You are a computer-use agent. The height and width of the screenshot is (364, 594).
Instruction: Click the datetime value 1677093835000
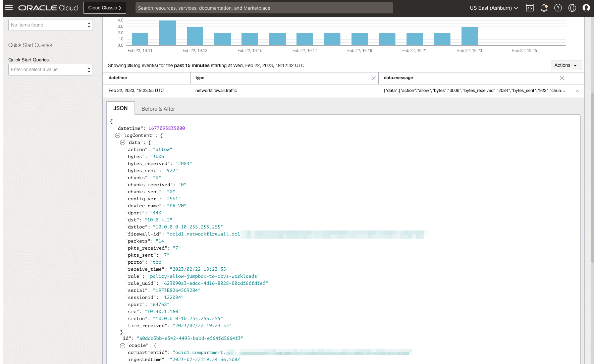[x=167, y=128]
